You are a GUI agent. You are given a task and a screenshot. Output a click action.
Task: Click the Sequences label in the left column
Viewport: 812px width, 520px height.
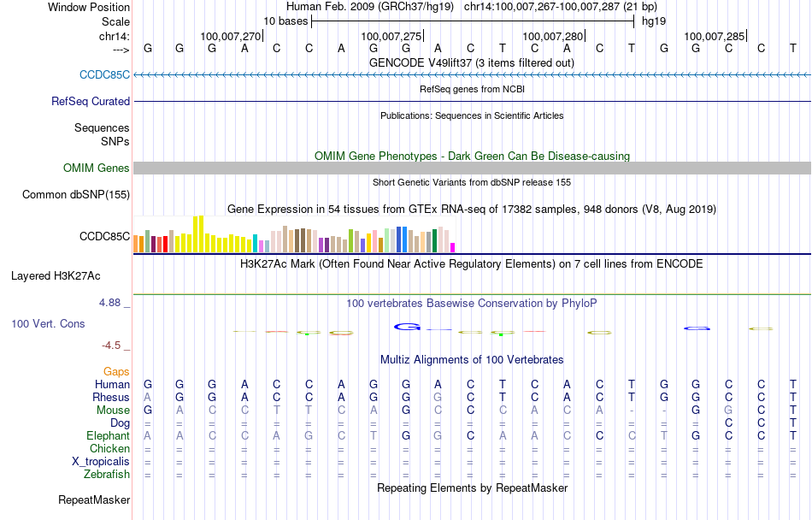(x=102, y=128)
